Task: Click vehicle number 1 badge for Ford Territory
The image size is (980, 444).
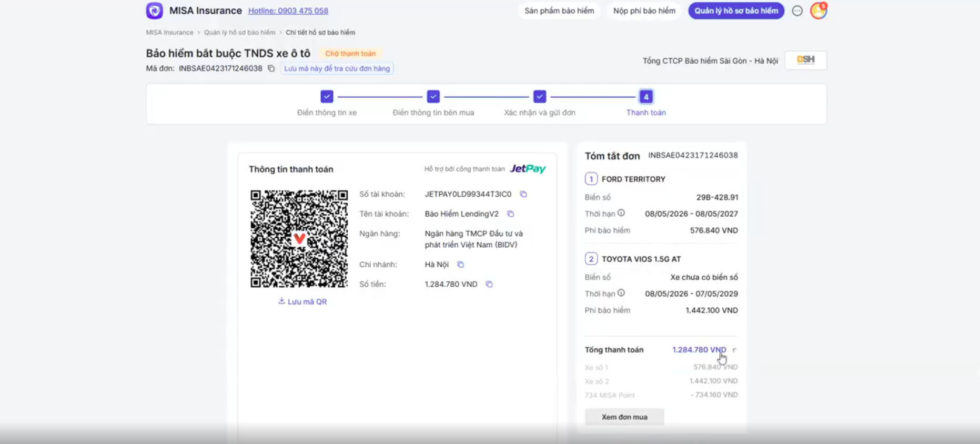Action: tap(591, 179)
